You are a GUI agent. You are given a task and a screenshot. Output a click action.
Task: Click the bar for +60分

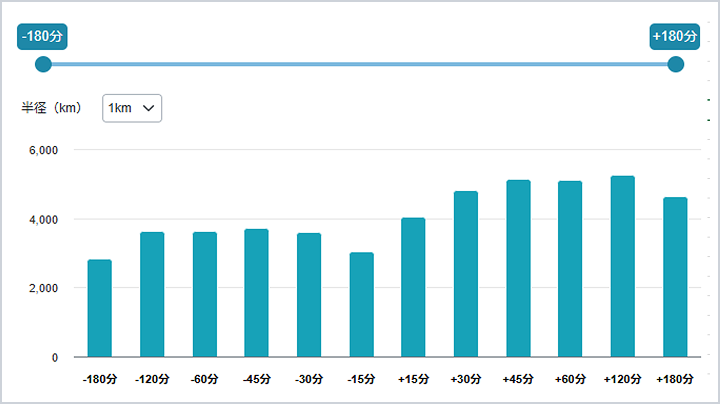[570, 269]
